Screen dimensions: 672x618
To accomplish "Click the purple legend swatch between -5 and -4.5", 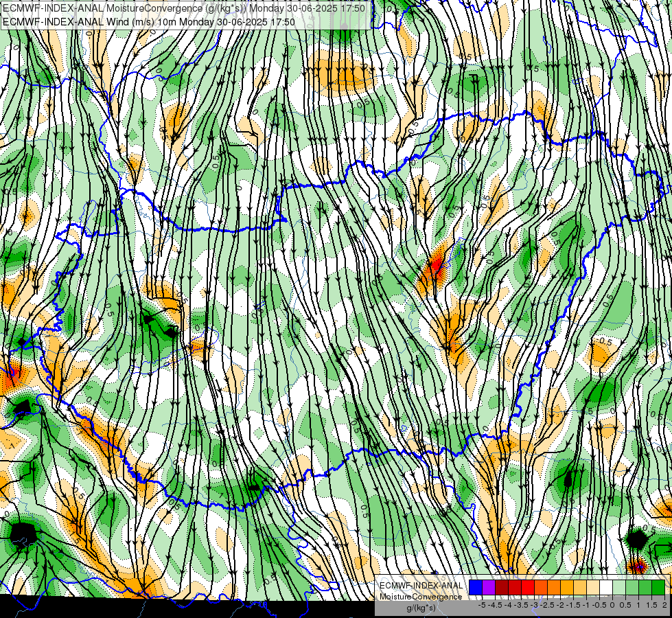I will pyautogui.click(x=489, y=587).
